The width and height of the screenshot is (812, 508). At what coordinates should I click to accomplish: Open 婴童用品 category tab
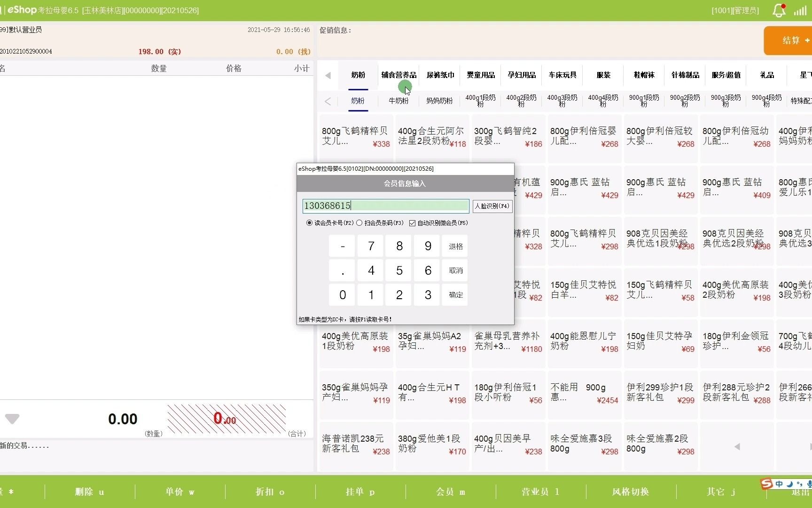point(481,75)
